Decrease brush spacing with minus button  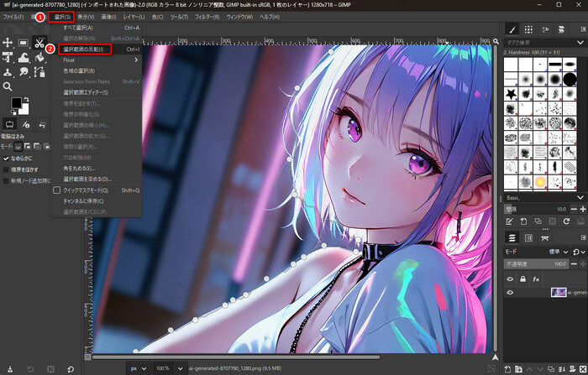pyautogui.click(x=574, y=209)
